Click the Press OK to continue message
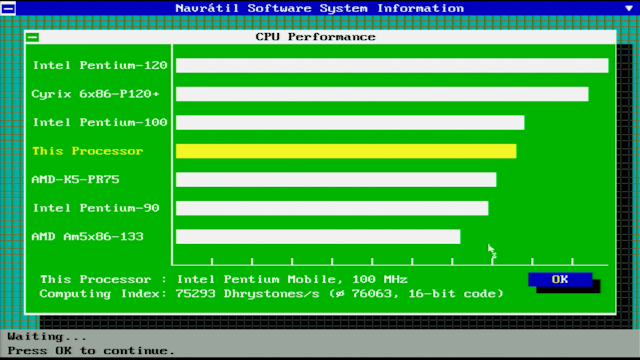The height and width of the screenshot is (360, 640). pos(91,351)
